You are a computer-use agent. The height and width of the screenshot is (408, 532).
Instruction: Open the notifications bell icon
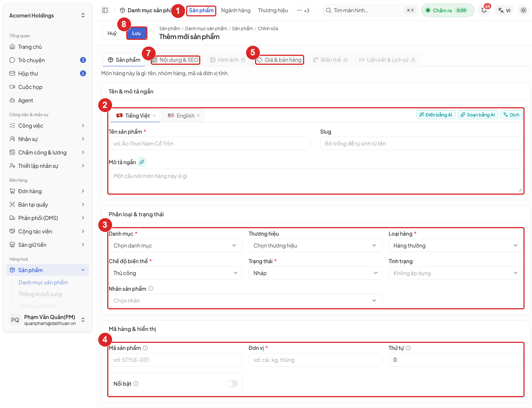[484, 10]
